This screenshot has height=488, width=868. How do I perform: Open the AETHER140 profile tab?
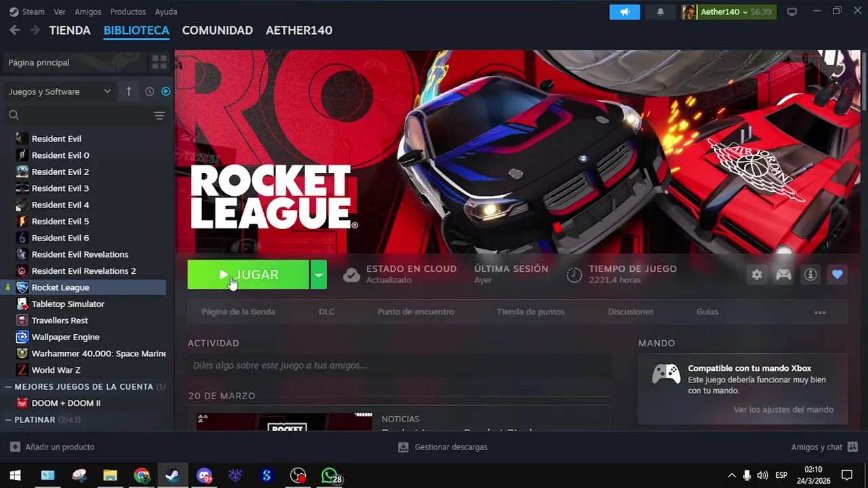(x=299, y=30)
